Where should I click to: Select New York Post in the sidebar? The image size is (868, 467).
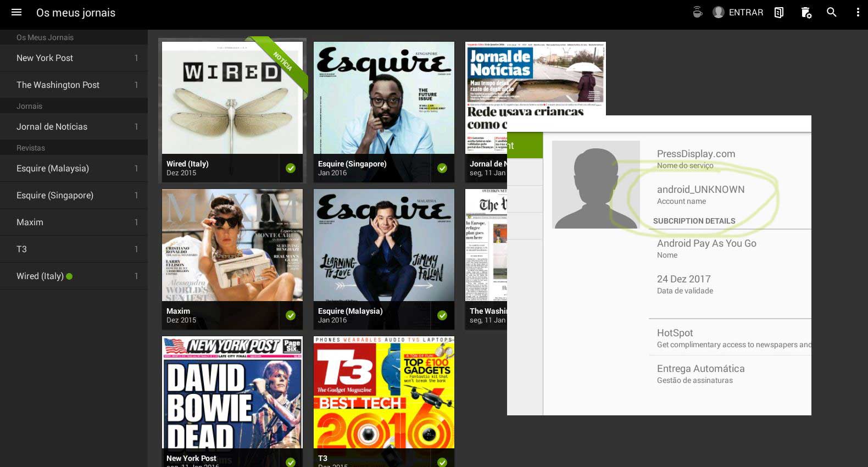[74, 58]
